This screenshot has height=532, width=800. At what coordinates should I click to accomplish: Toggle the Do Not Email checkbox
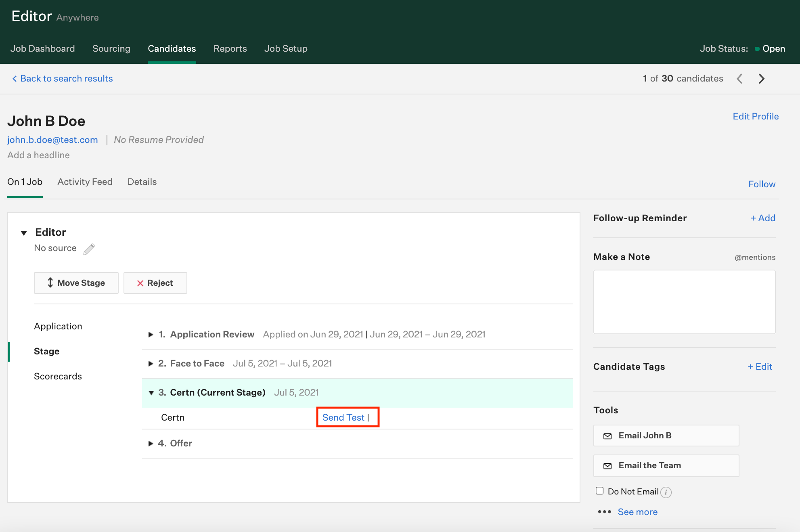click(x=600, y=491)
